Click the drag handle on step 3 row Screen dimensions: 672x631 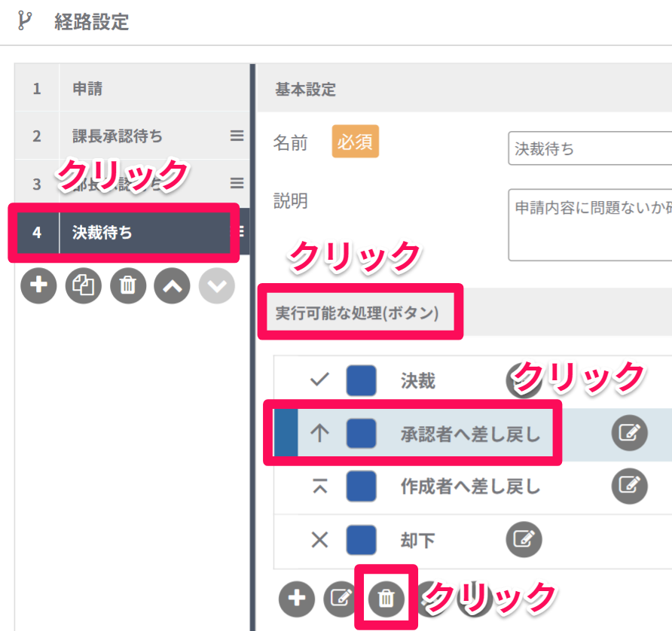pos(237,183)
